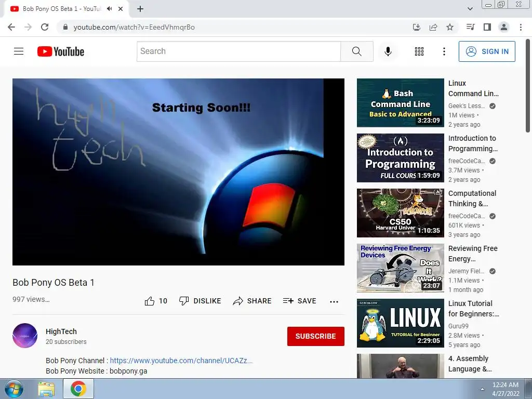Install app from address bar icon

[x=416, y=27]
